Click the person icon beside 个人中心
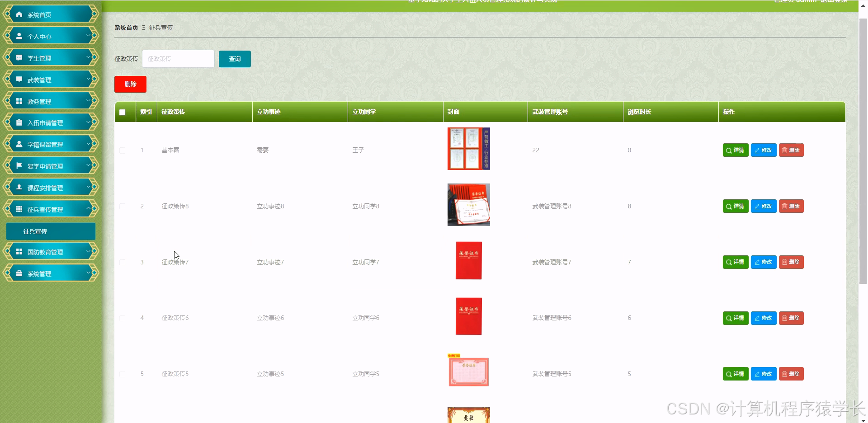Screen dimensions: 868x423 (x=19, y=36)
